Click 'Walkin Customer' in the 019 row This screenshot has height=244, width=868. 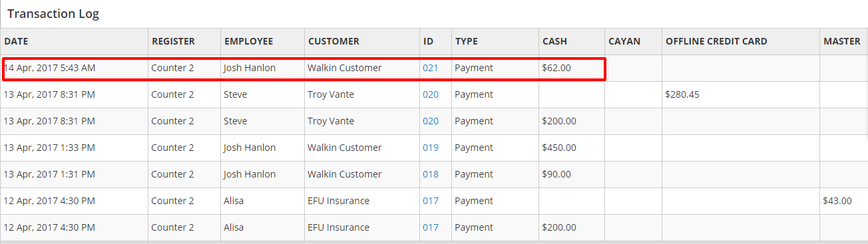point(345,148)
